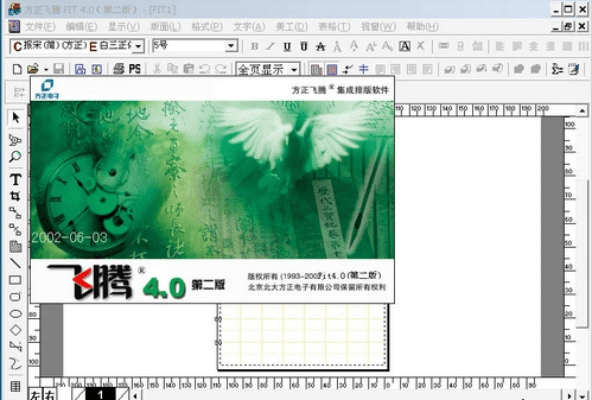This screenshot has height=400, width=592.
Task: Open the 表格(T) menu
Action: tap(334, 27)
